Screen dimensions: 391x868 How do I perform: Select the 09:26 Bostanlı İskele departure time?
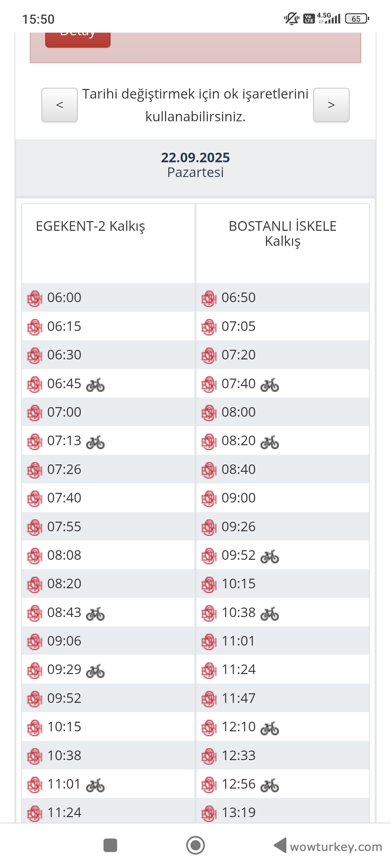click(x=238, y=527)
